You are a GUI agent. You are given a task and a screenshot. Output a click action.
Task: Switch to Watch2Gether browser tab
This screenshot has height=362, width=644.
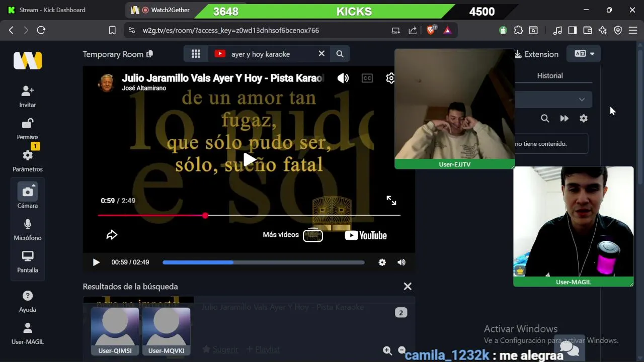coord(161,10)
